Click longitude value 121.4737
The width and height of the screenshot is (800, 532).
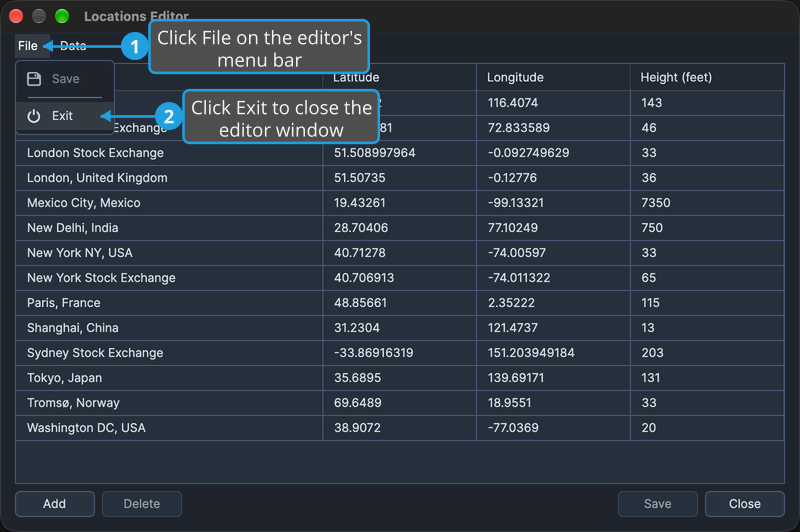pos(513,328)
